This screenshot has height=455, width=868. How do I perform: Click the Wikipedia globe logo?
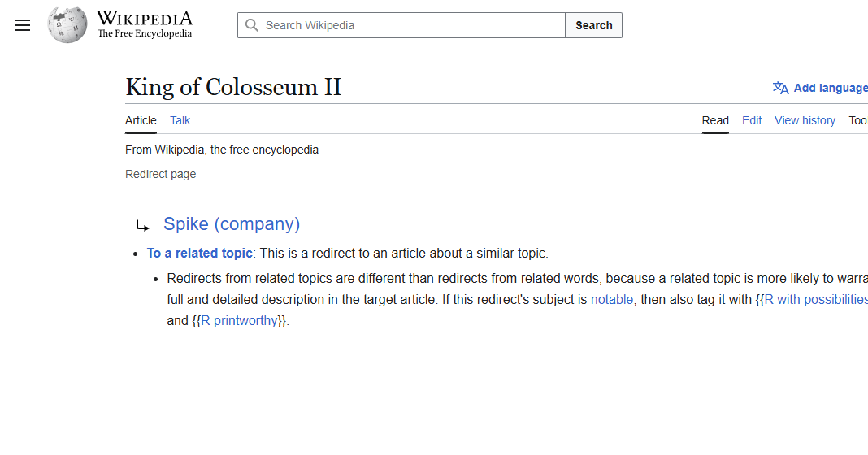click(x=67, y=25)
